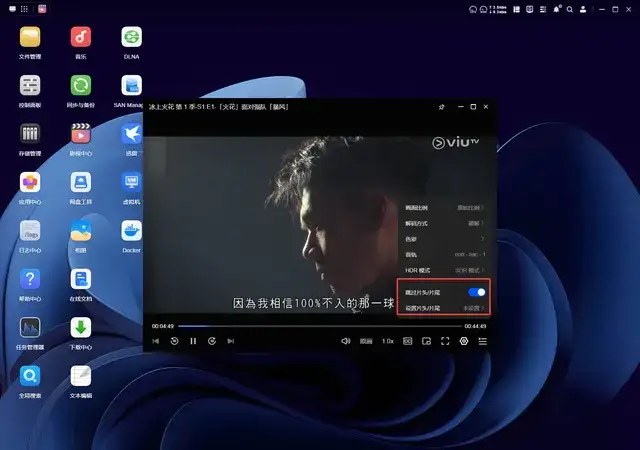Open the 音轨 audio track option
Image resolution: width=640 pixels, height=450 pixels.
[444, 254]
